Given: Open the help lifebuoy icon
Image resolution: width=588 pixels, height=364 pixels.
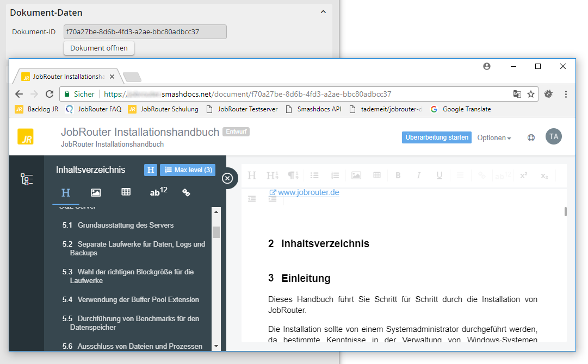Looking at the screenshot, I should click(531, 138).
